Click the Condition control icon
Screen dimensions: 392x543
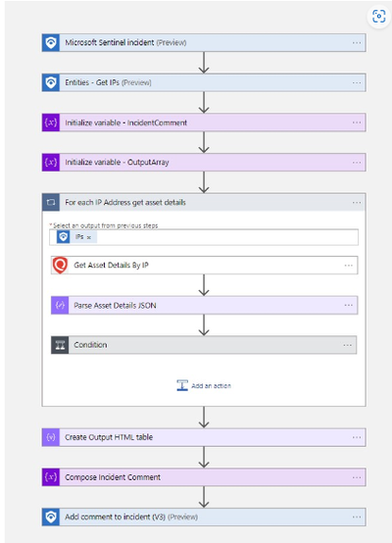(x=60, y=345)
